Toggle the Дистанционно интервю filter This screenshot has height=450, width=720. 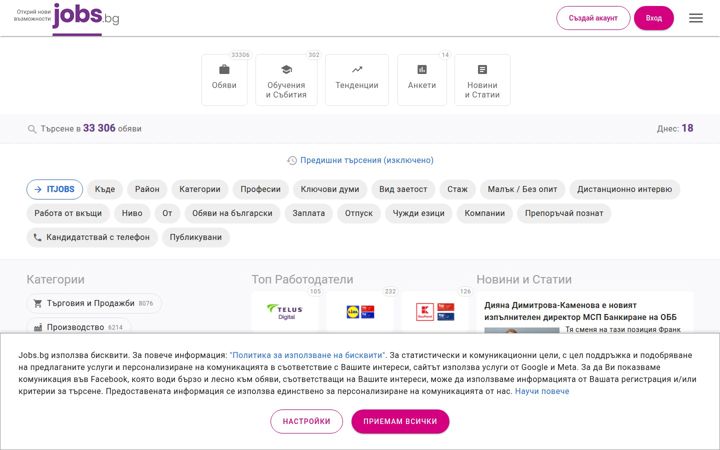pos(624,189)
